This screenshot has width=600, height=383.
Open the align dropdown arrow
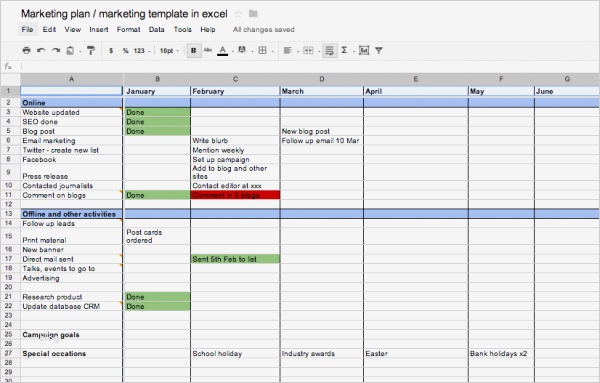coord(297,51)
